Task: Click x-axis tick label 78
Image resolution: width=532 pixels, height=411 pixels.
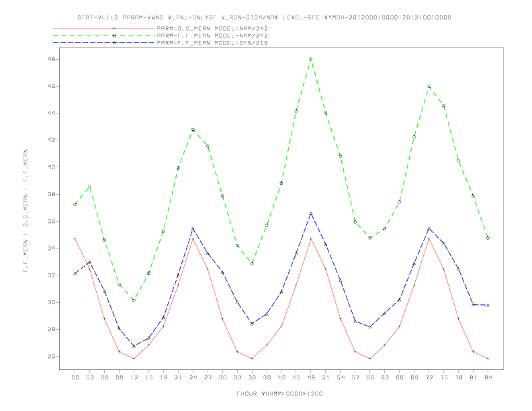Action: point(458,377)
